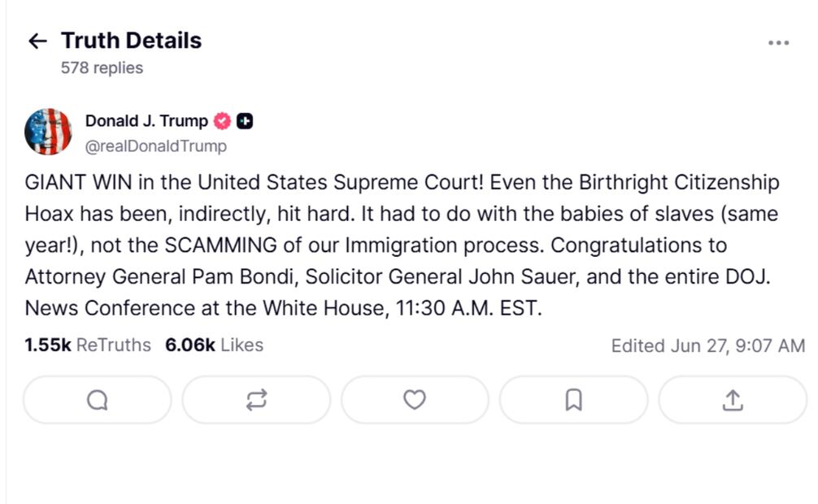818x504 pixels.
Task: Click the back arrow to leave Truth Details
Action: [x=37, y=40]
